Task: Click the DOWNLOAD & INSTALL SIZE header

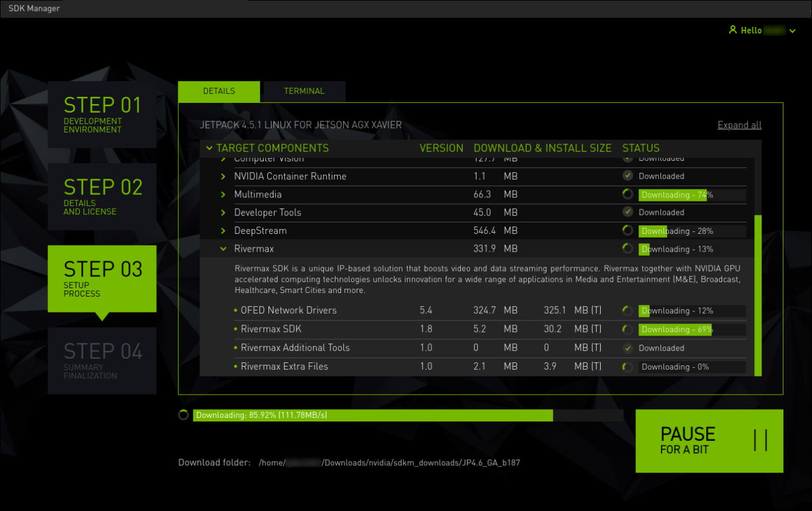Action: coord(542,148)
